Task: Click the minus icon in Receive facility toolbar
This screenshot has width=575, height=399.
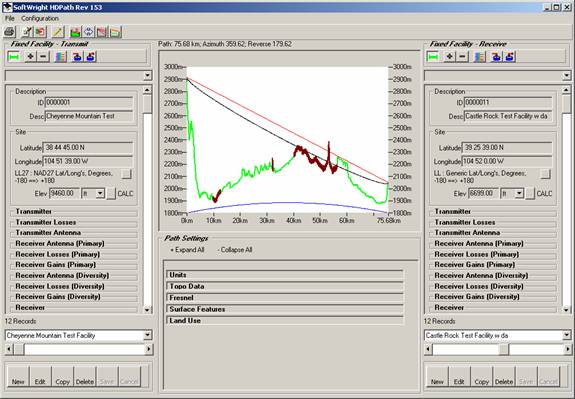Action: (462, 56)
